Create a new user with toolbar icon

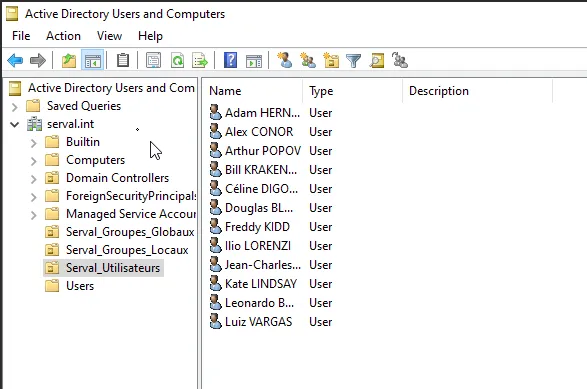(285, 60)
